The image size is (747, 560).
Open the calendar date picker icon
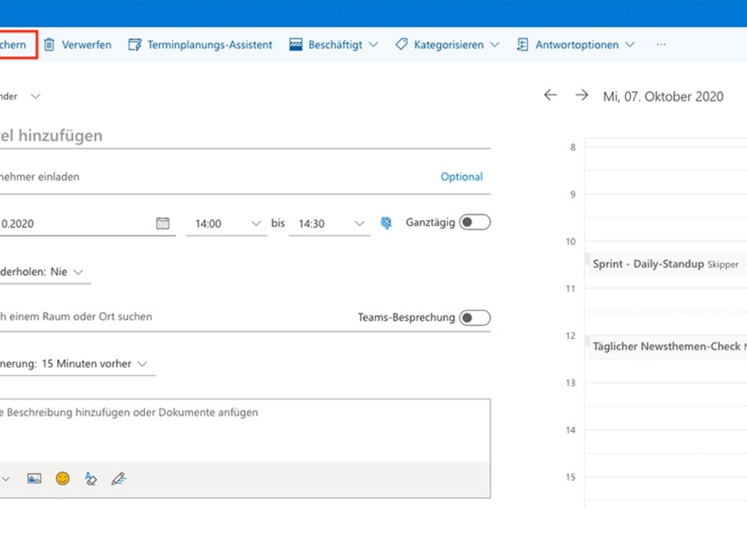point(163,223)
